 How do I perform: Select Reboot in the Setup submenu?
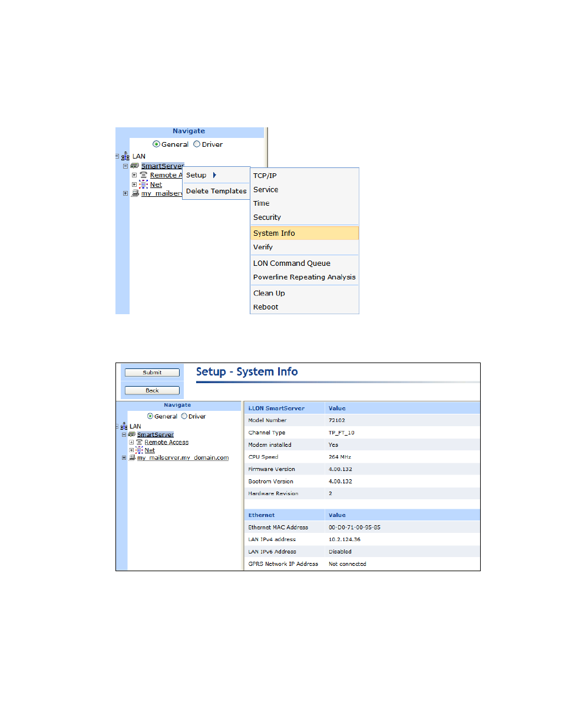(305, 307)
